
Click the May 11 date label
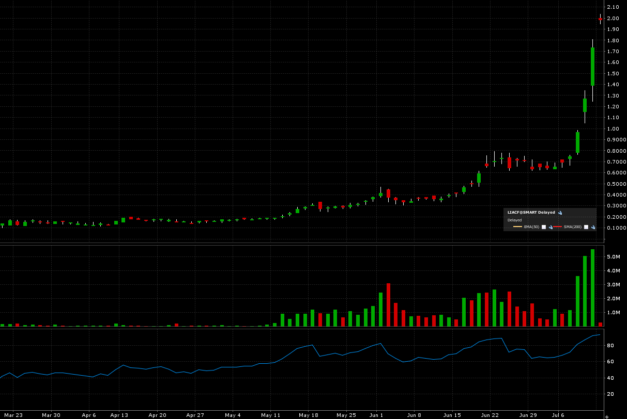tap(270, 413)
